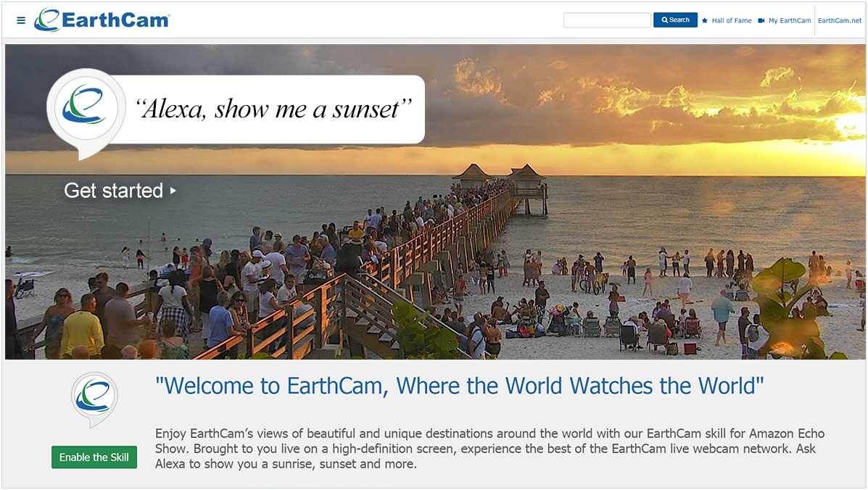The height and width of the screenshot is (490, 868).
Task: Click the arrow next to Get started
Action: tap(173, 191)
